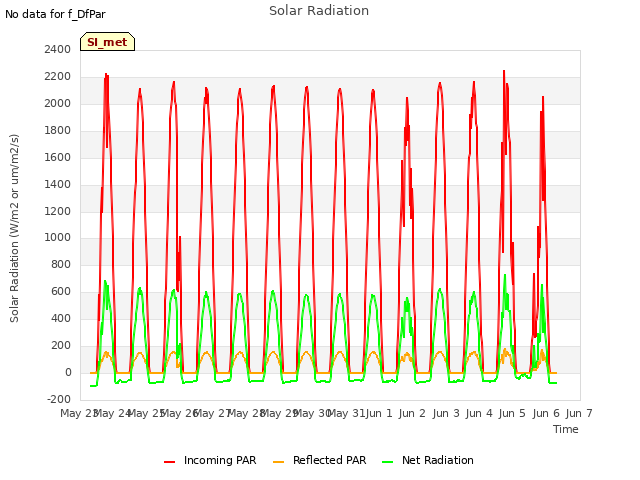Click the y-axis label Solar Radiation (W/m2 or um/m2/s)
Image resolution: width=640 pixels, height=480 pixels.
pos(14,228)
